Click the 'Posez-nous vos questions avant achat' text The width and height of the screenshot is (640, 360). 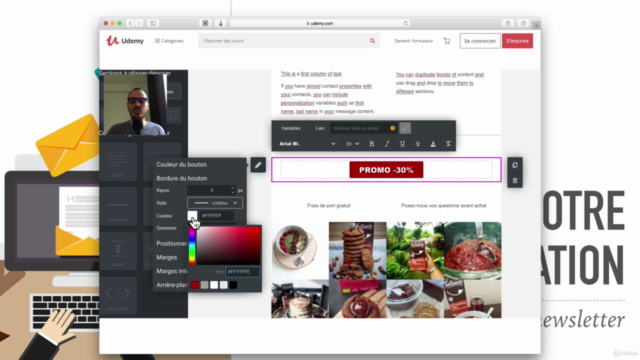pos(444,206)
